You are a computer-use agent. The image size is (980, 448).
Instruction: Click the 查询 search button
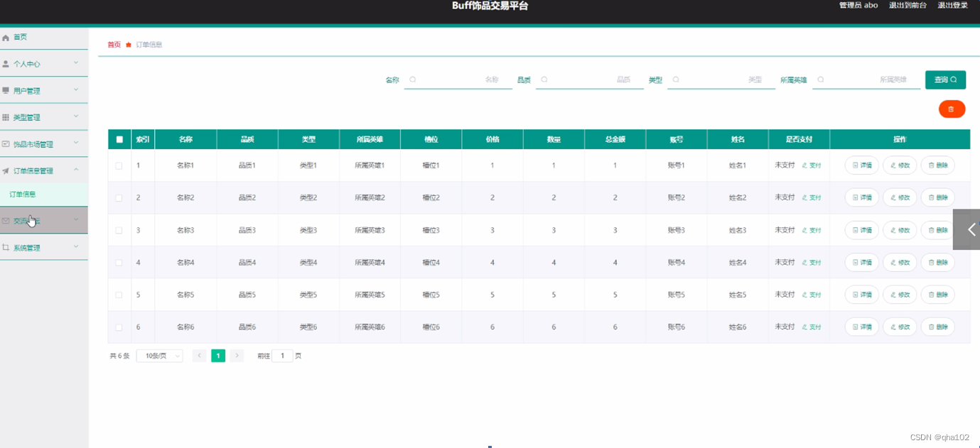pyautogui.click(x=945, y=80)
